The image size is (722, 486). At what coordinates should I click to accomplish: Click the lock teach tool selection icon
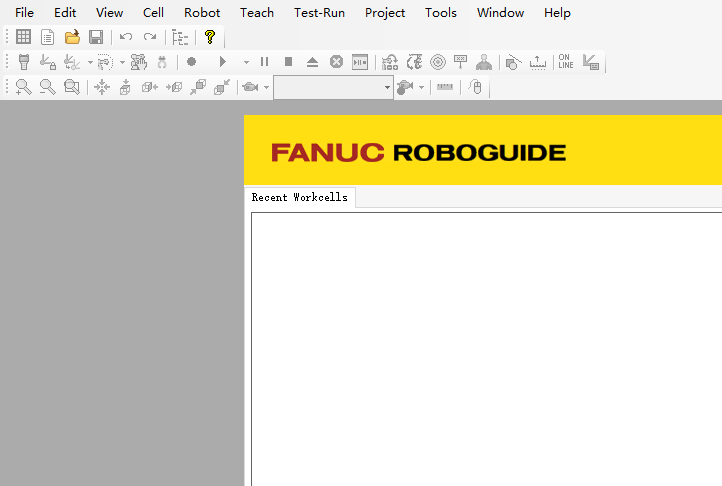click(48, 62)
